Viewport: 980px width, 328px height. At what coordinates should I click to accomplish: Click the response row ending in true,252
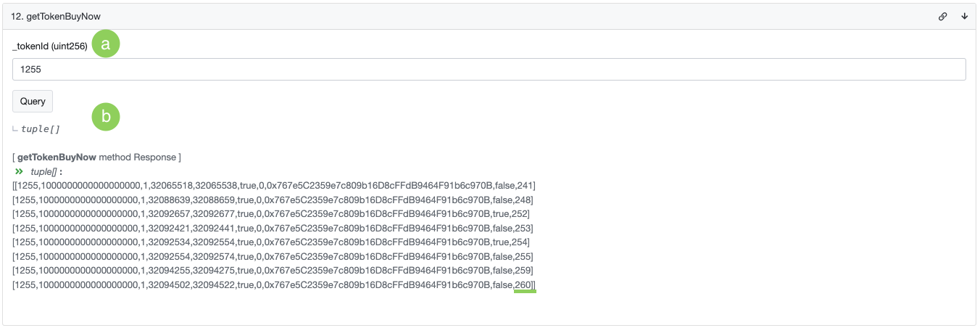271,213
